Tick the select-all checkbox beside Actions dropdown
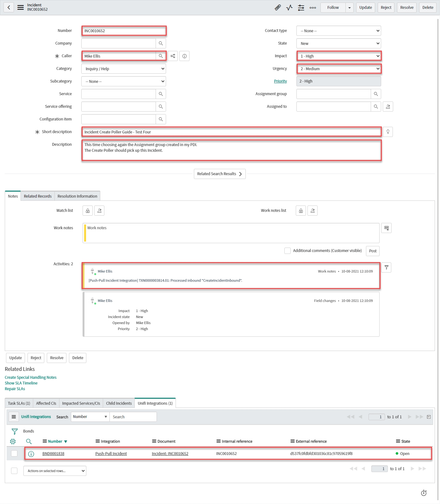Image resolution: width=440 pixels, height=504 pixels. click(x=14, y=471)
